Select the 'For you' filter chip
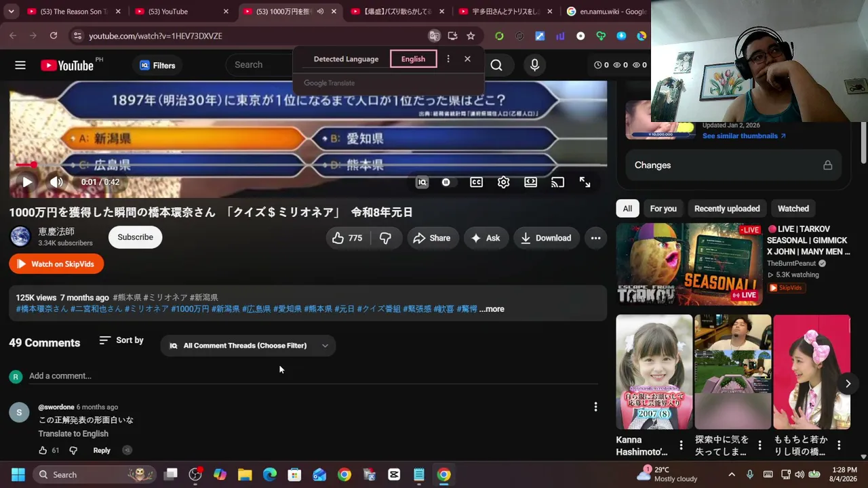The width and height of the screenshot is (868, 488). pyautogui.click(x=663, y=209)
